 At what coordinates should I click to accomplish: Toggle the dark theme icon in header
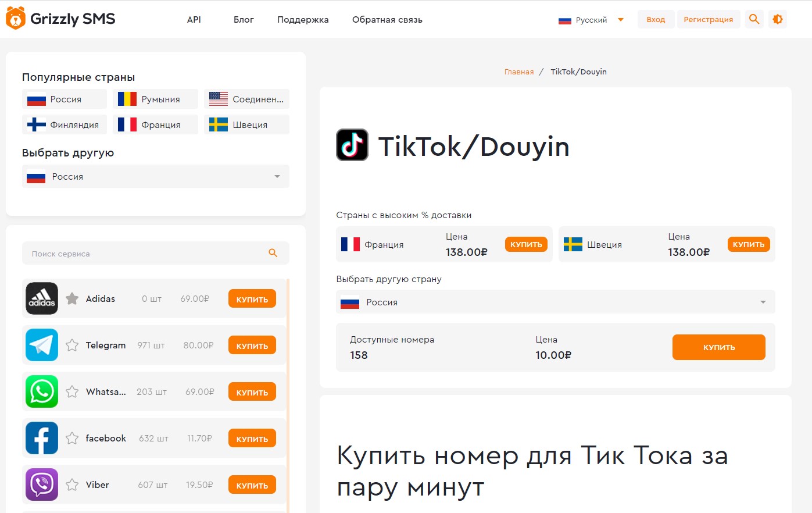tap(778, 19)
